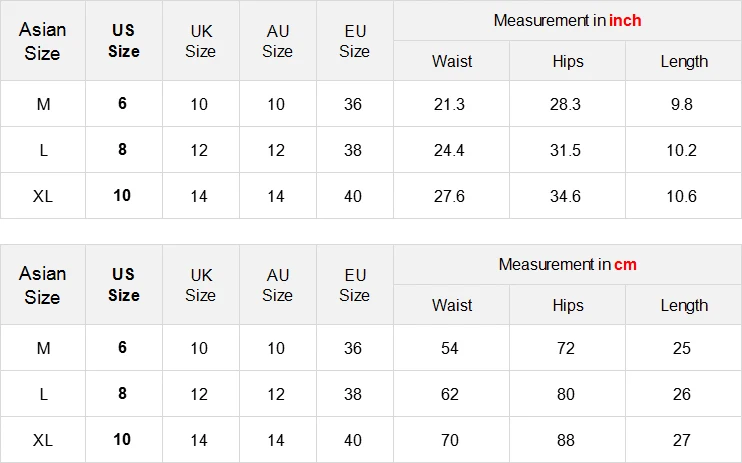
Task: Select hips value 34.6 in XL row
Action: tap(565, 196)
